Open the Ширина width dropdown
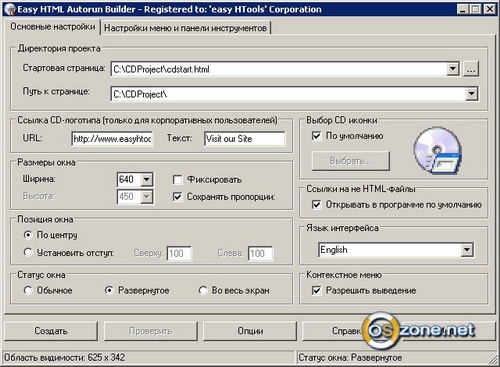This screenshot has width=500, height=367. click(x=147, y=180)
